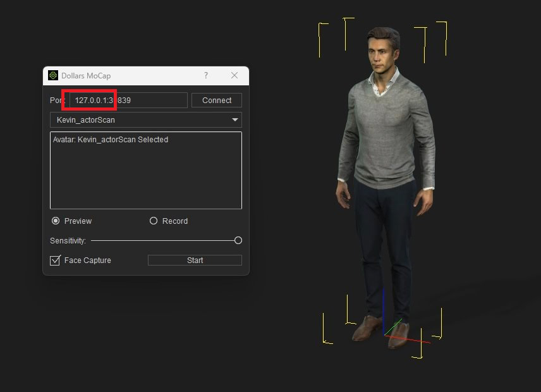Close the Dollars MoCap dialog
The height and width of the screenshot is (392, 541).
pos(234,76)
